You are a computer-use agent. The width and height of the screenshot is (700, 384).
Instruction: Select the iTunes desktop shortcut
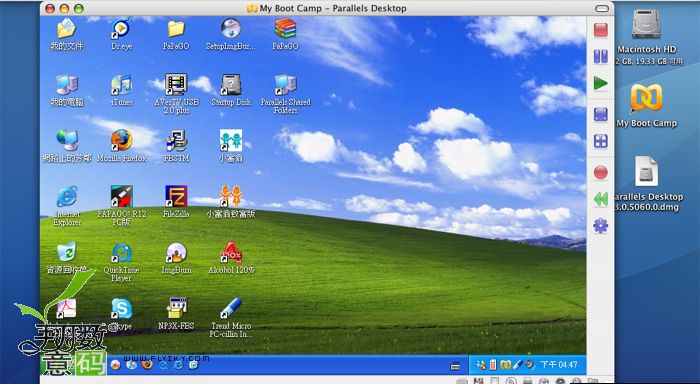click(121, 91)
